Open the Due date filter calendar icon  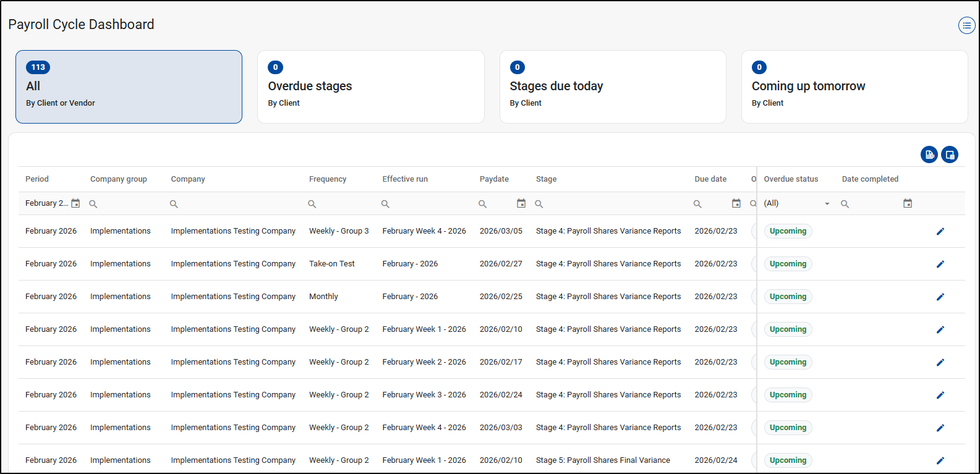[x=736, y=203]
